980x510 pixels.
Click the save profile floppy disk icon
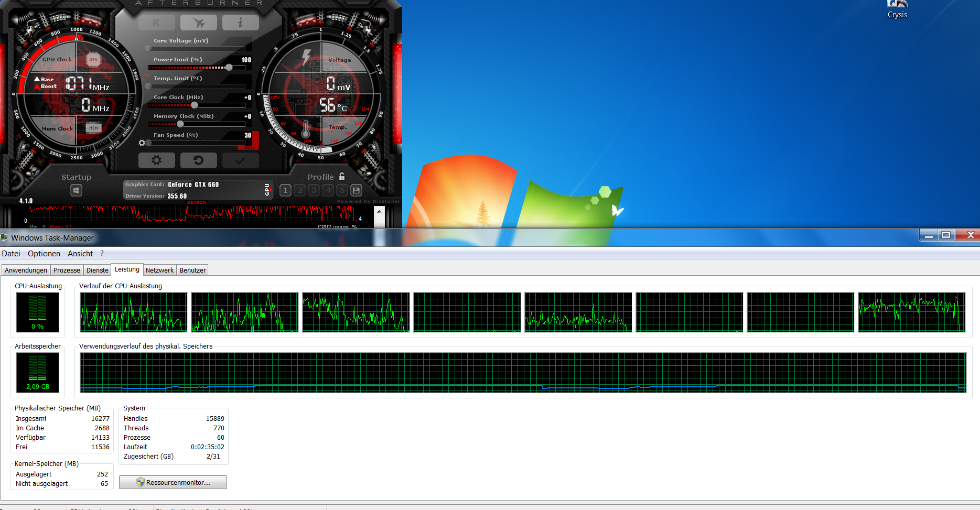[356, 190]
